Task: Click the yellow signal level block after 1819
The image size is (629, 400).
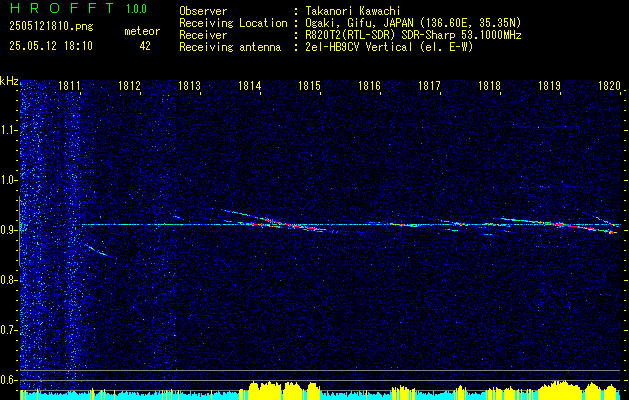Action: 560,389
